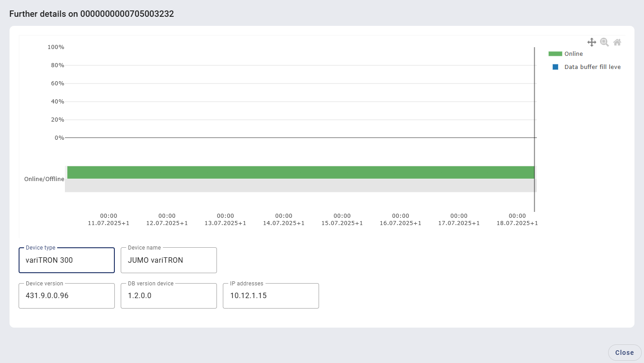Click into the Device name field

168,260
